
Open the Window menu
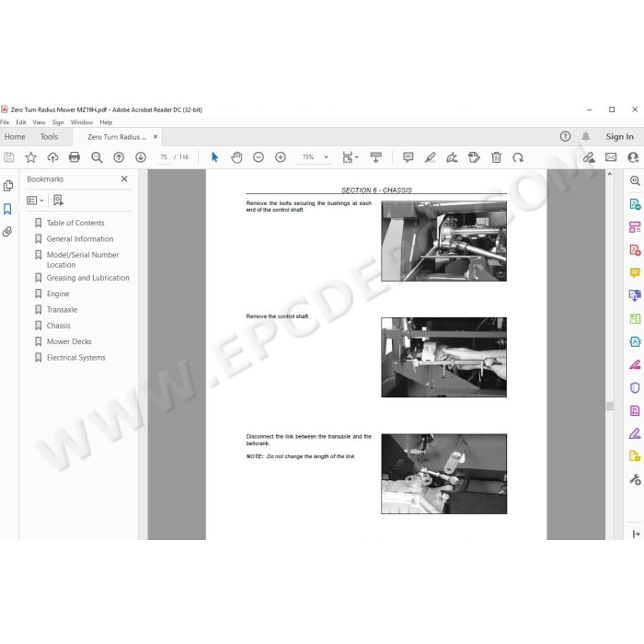coord(82,122)
